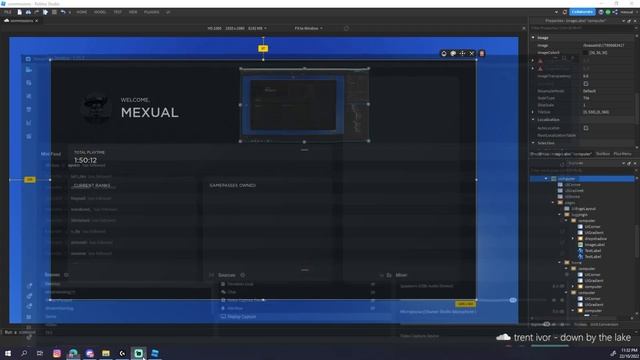Open Instagram from the taskbar
This screenshot has width=640, height=360.
click(57, 353)
